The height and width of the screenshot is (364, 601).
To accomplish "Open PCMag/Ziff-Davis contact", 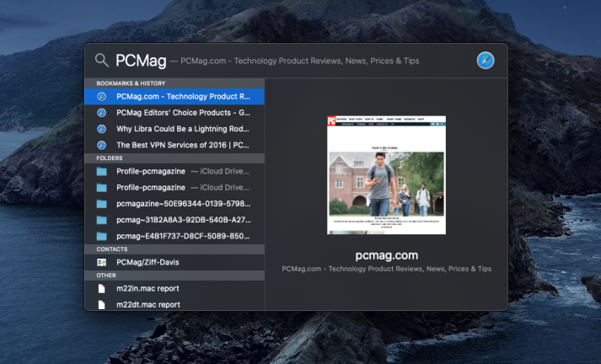I will [x=174, y=262].
